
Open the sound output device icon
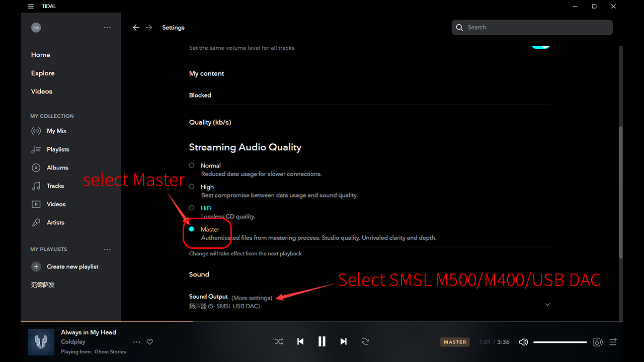598,342
